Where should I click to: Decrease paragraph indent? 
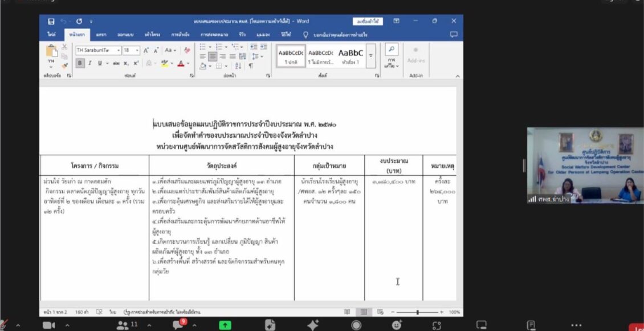tap(254, 47)
